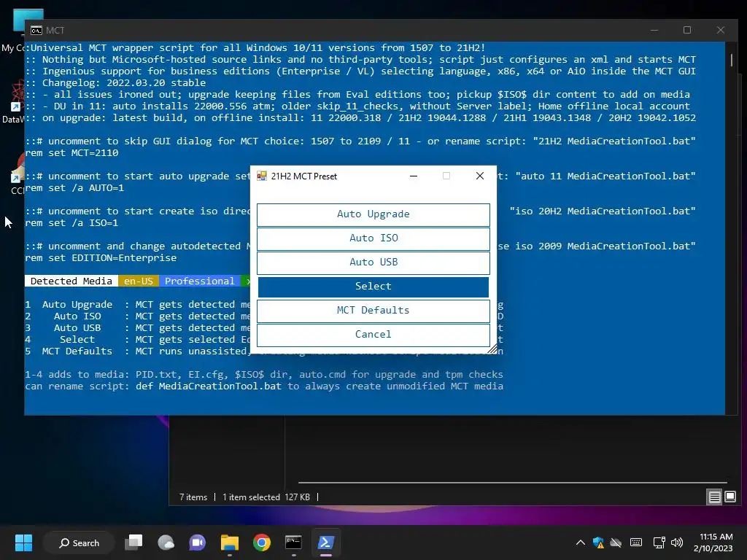Click the 21H2 MCT Preset dialog icon

(262, 176)
